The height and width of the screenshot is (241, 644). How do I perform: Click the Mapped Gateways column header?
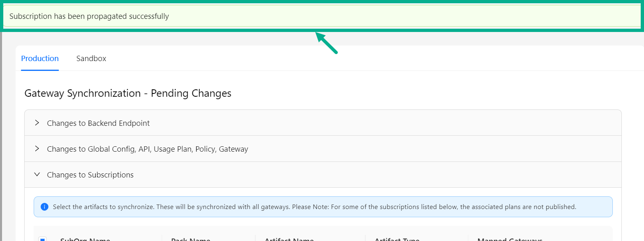510,239
